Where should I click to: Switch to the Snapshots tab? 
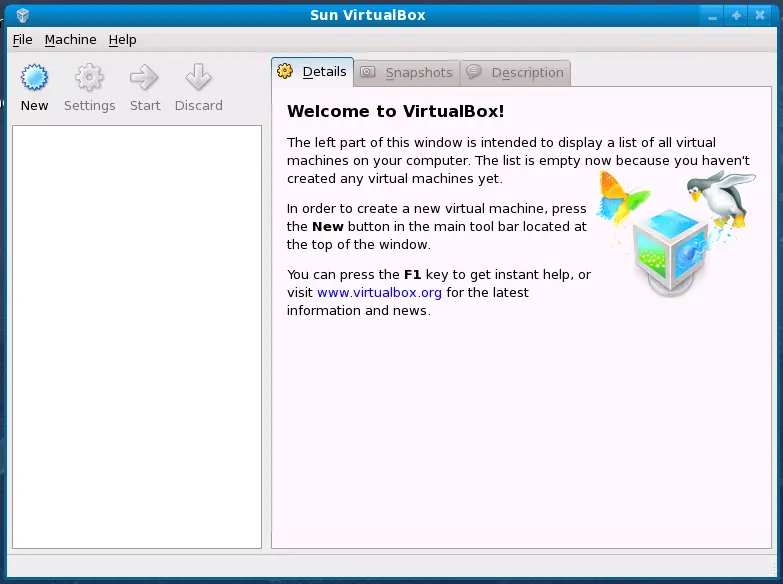tap(407, 72)
